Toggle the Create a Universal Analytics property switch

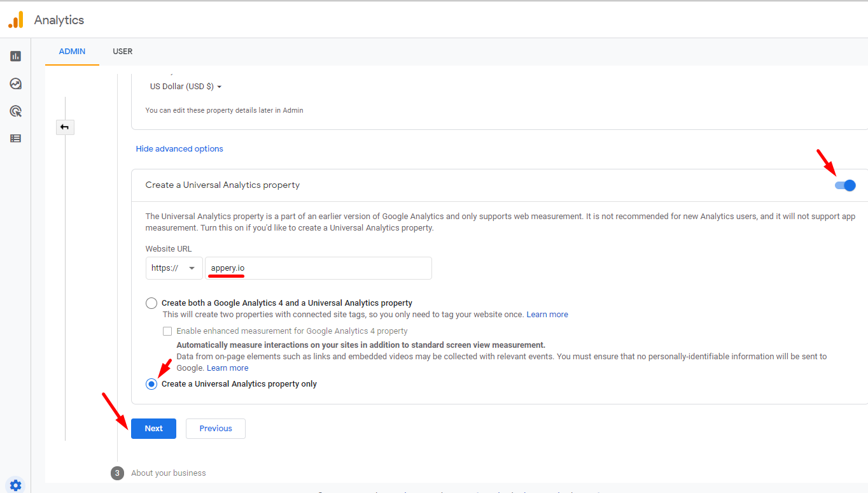pyautogui.click(x=846, y=185)
